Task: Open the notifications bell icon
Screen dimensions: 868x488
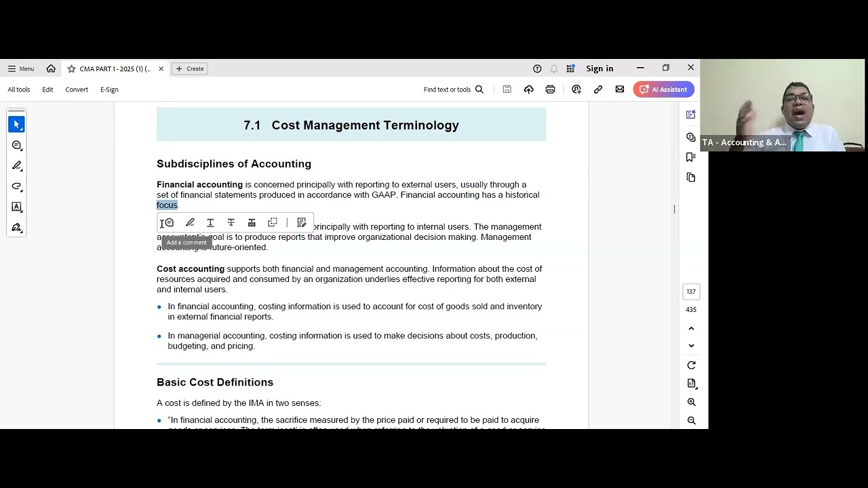Action: tap(554, 68)
